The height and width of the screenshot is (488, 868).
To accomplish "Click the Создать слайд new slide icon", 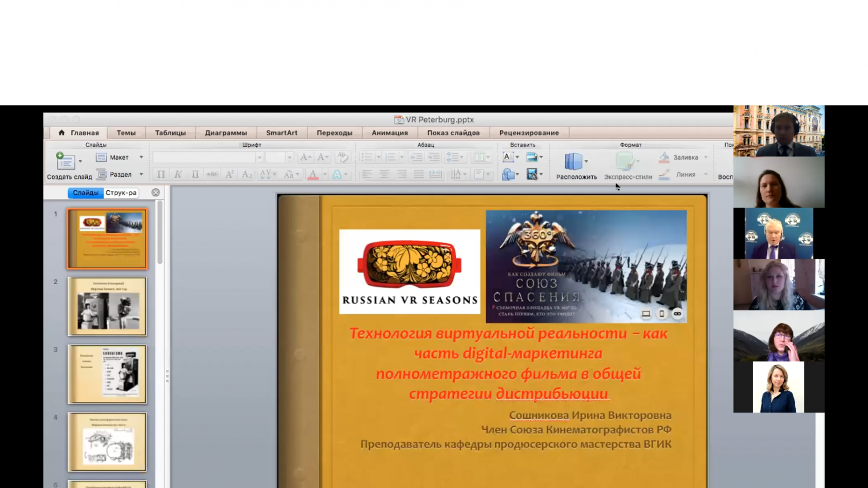I will tap(65, 161).
